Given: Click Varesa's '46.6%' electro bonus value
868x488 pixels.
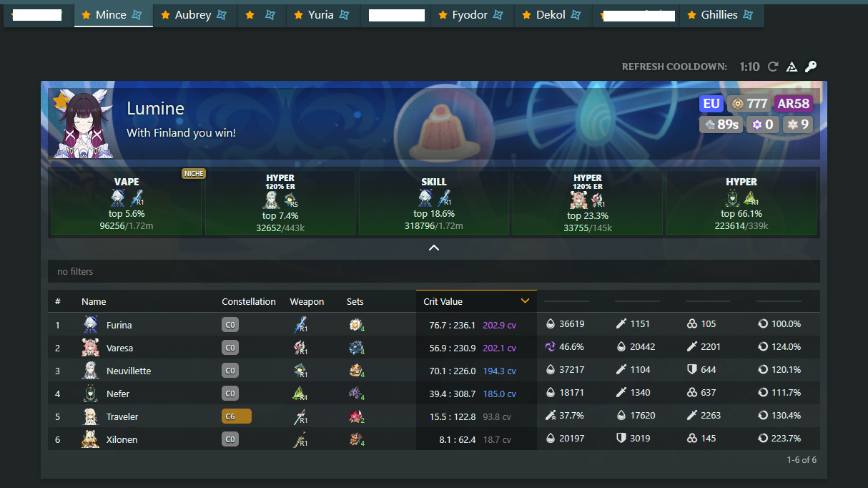Looking at the screenshot, I should (571, 347).
